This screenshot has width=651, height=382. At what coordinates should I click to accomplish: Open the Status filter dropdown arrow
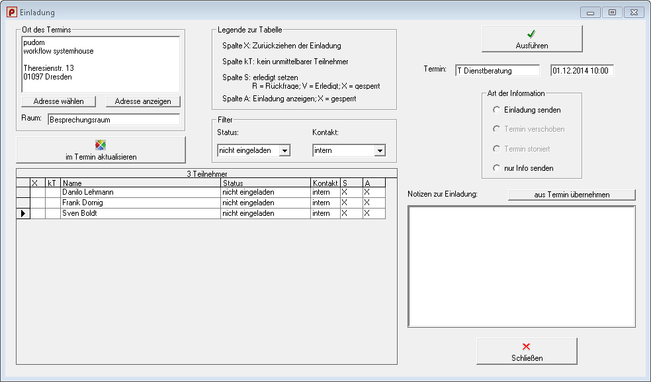284,150
